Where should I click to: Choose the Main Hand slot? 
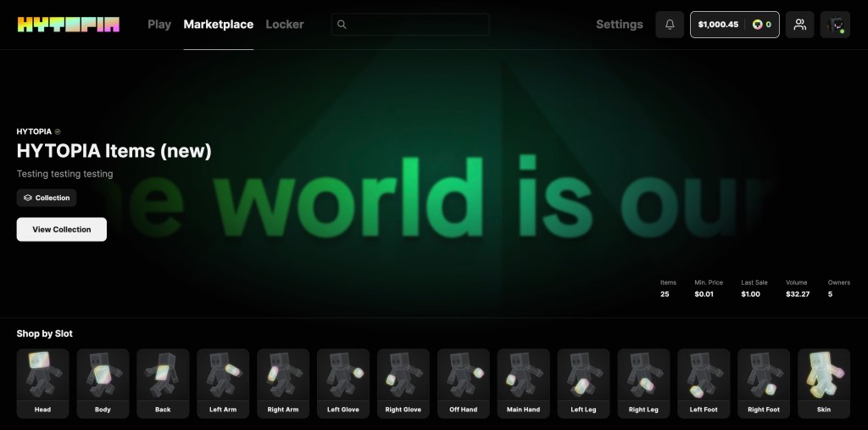coord(524,383)
